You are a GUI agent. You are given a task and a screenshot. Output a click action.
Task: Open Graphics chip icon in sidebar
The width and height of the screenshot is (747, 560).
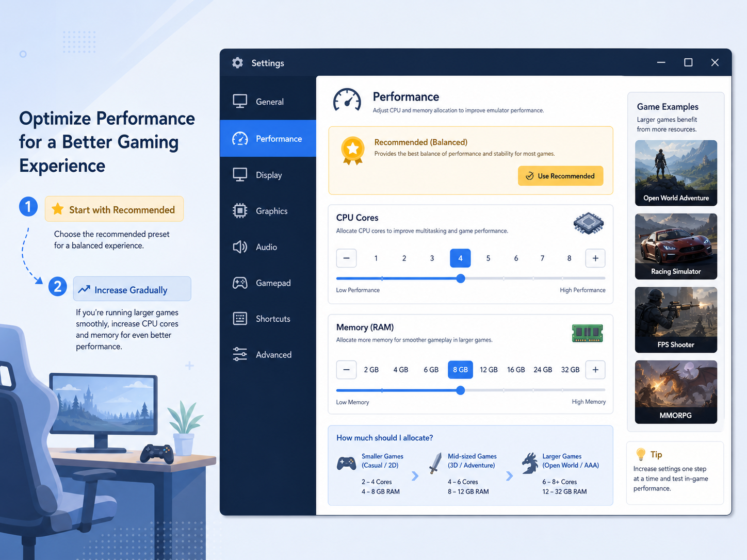[240, 211]
